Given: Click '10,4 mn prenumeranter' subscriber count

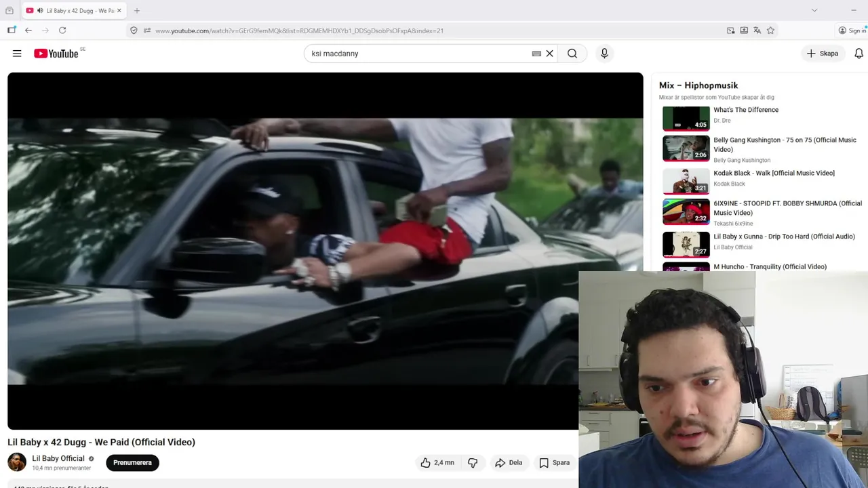Looking at the screenshot, I should pyautogui.click(x=61, y=468).
